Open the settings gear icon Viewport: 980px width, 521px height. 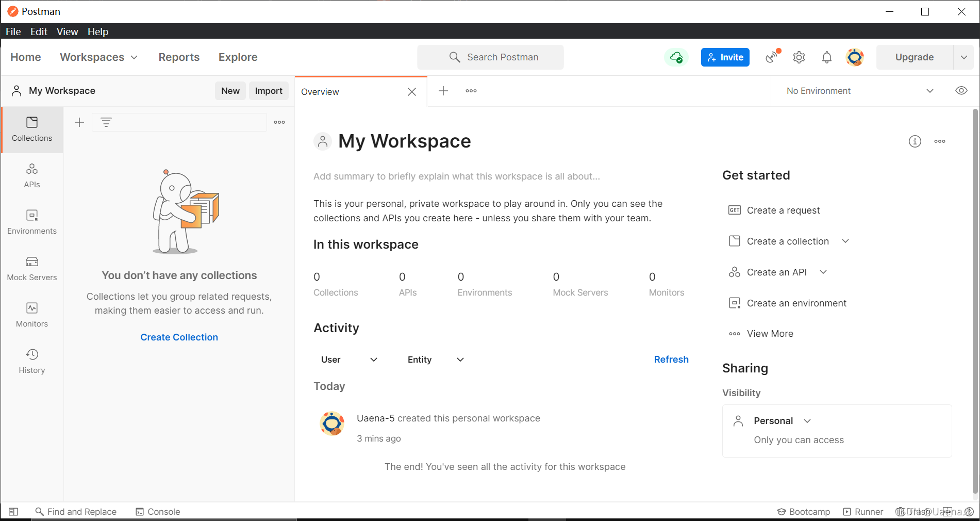tap(799, 57)
